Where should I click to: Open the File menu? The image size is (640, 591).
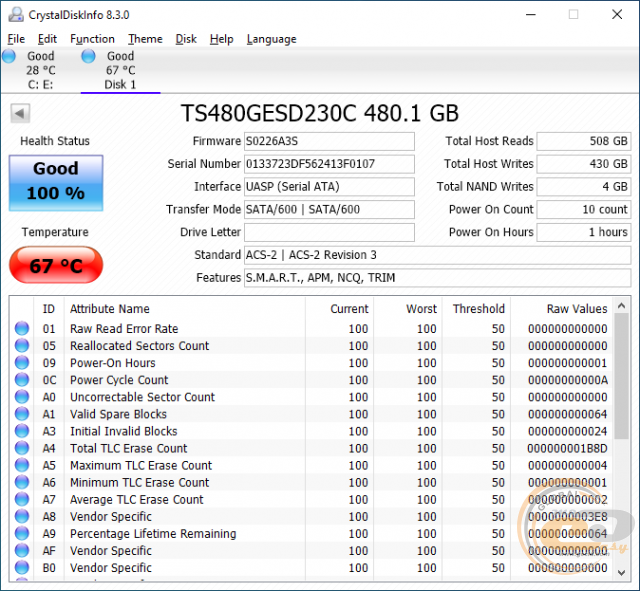coord(16,39)
